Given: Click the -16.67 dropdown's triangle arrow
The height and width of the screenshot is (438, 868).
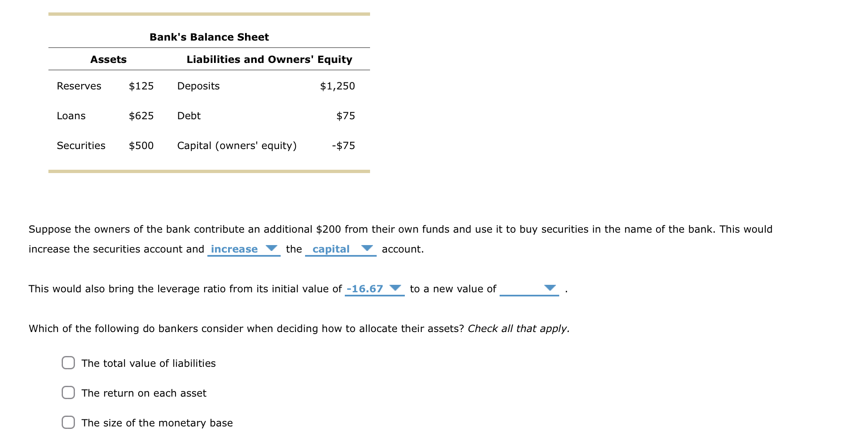Looking at the screenshot, I should 396,288.
